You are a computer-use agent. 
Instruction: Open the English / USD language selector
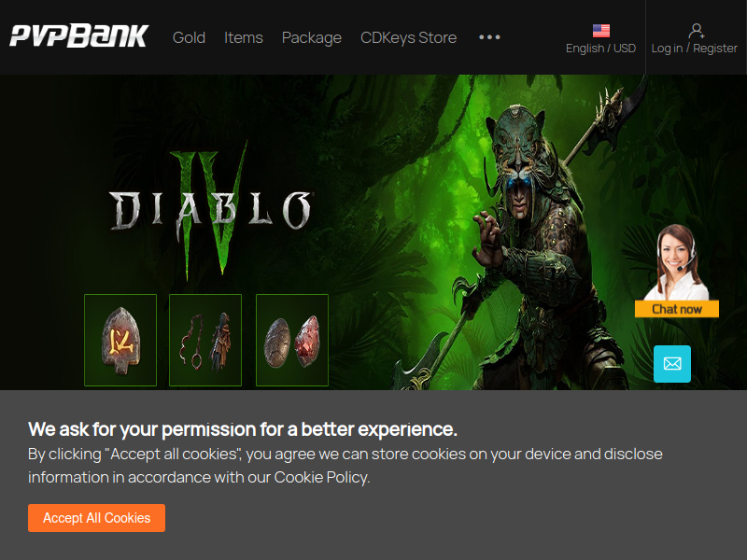click(600, 49)
